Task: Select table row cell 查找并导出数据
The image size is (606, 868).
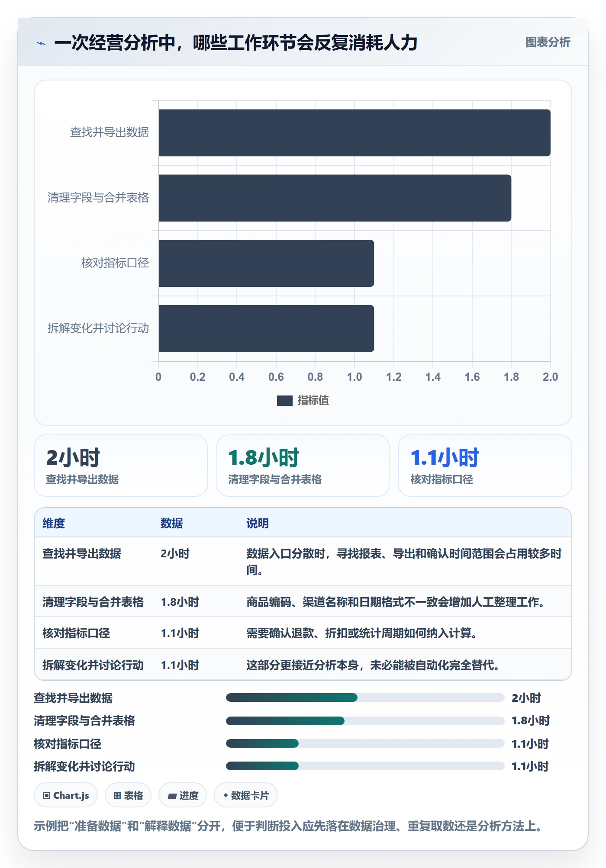Action: [82, 554]
